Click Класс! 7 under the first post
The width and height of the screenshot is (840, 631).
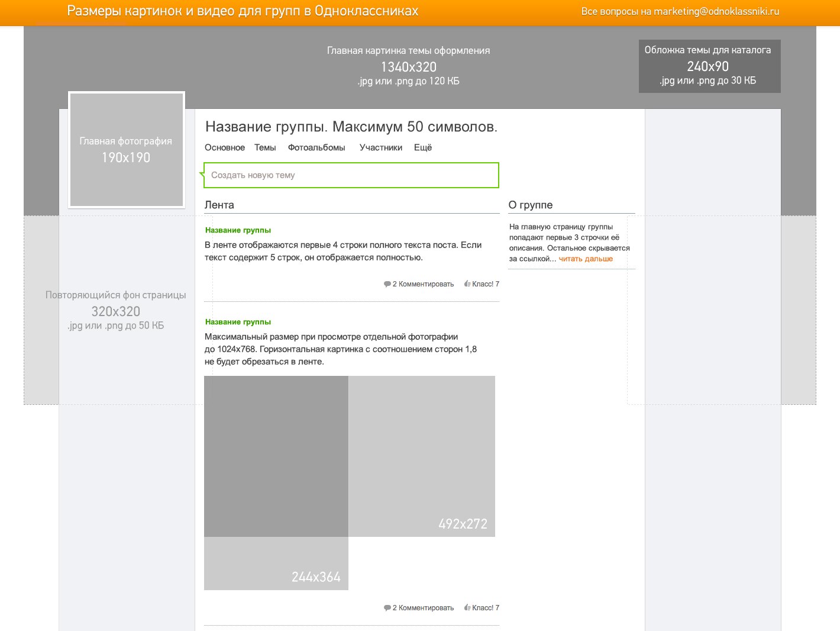[x=486, y=284]
